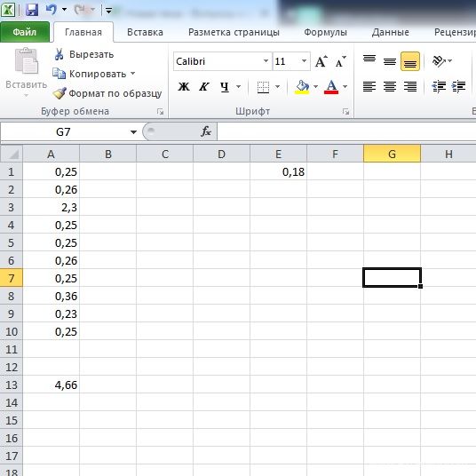The height and width of the screenshot is (476, 476).
Task: Toggle the bottom align button
Action: coord(410,61)
